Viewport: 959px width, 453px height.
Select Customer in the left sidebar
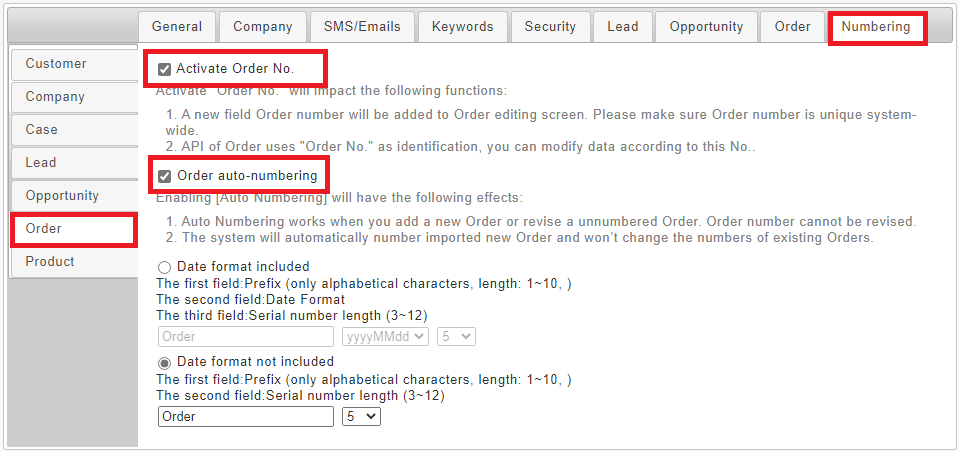tap(73, 64)
